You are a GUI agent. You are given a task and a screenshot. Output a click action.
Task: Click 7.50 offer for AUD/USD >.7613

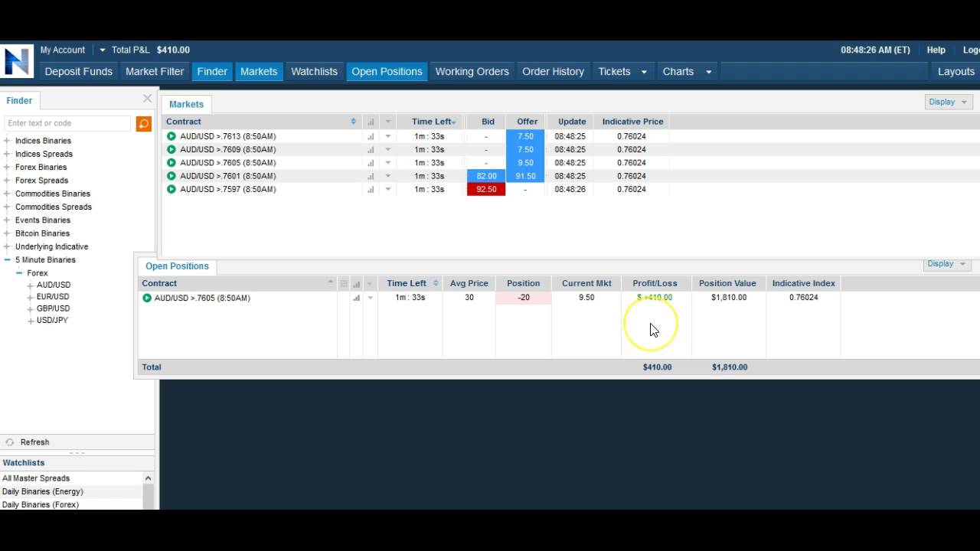coord(525,136)
